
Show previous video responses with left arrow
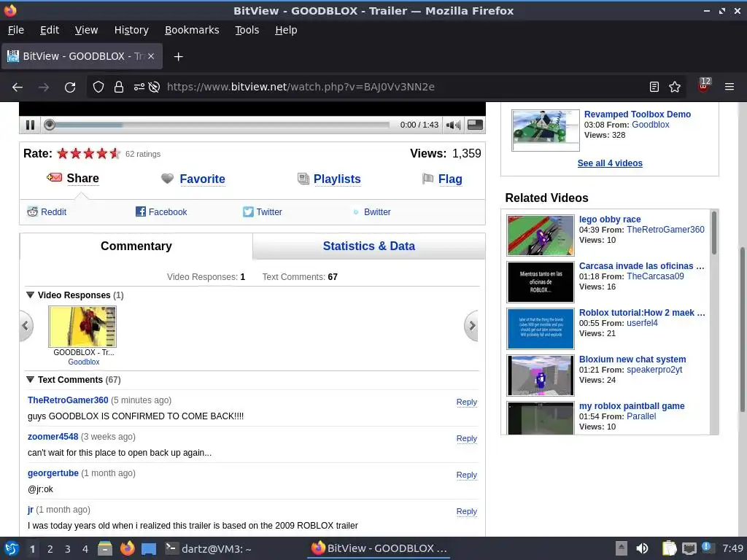[x=26, y=326]
